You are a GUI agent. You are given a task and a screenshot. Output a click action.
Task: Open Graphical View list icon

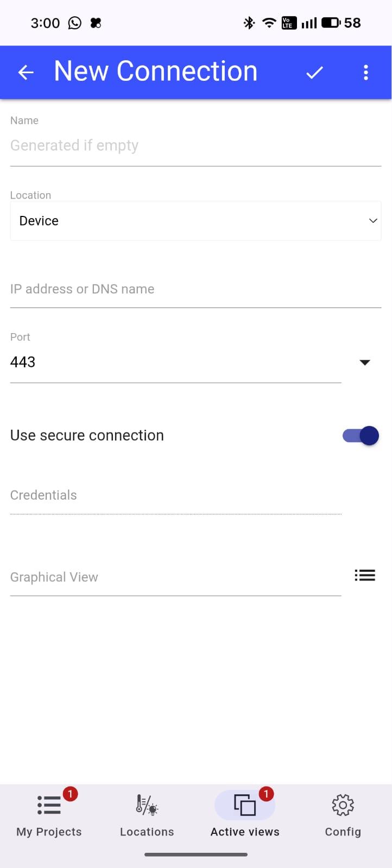pyautogui.click(x=365, y=575)
